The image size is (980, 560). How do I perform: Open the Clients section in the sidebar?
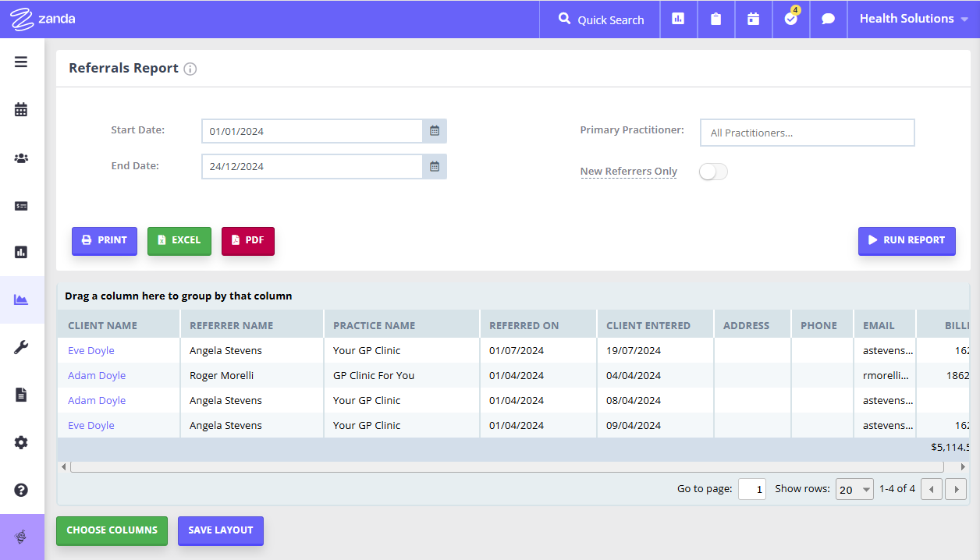coord(21,158)
